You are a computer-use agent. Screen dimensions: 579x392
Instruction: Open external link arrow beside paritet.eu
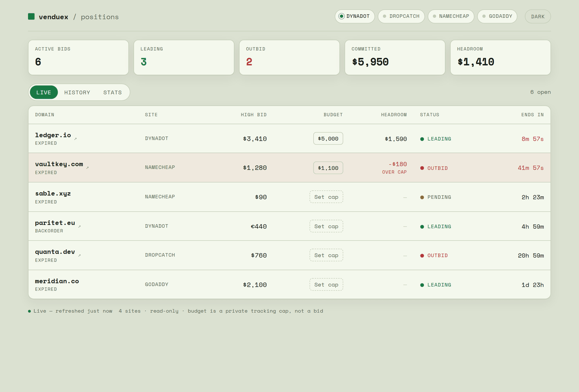pyautogui.click(x=79, y=226)
